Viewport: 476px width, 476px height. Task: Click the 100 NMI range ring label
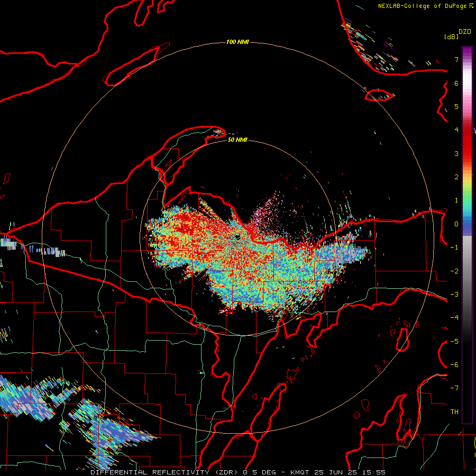click(237, 42)
